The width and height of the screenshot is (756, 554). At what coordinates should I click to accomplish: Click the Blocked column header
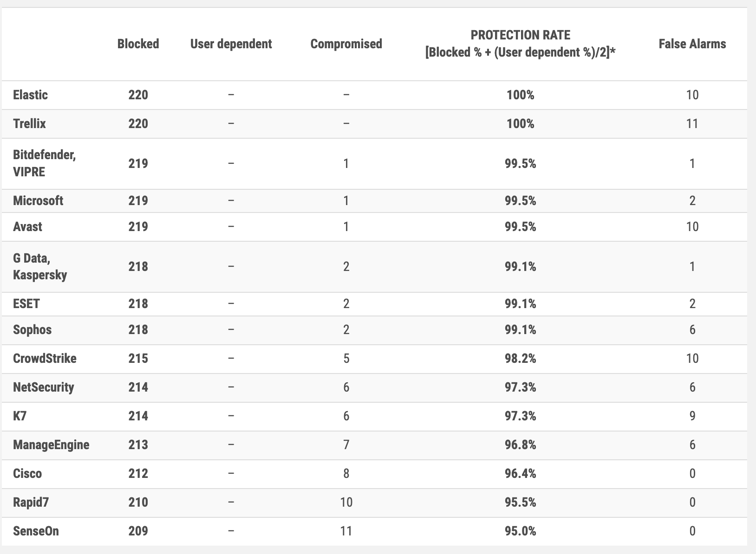pos(138,44)
